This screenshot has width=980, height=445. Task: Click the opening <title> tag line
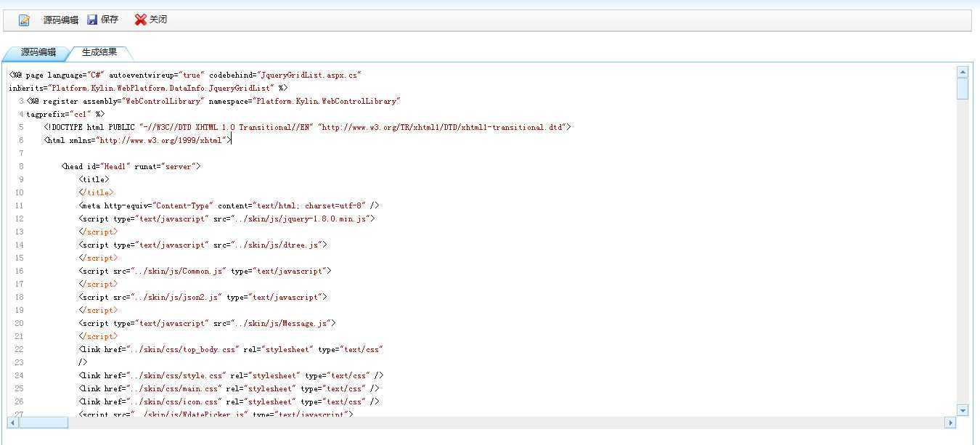pyautogui.click(x=94, y=179)
